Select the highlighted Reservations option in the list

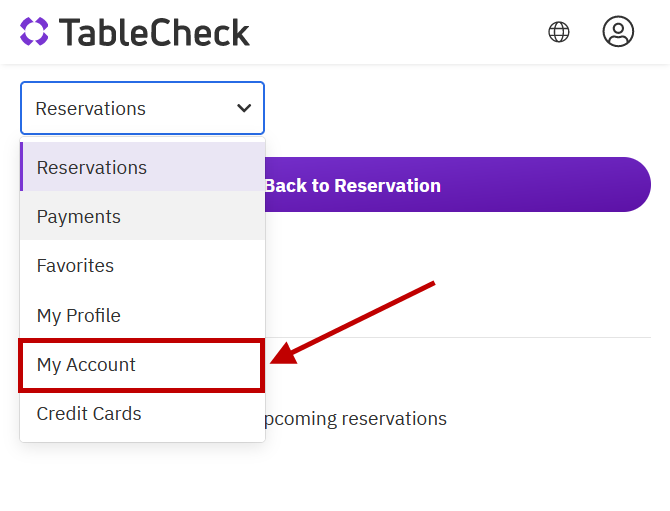tap(92, 167)
